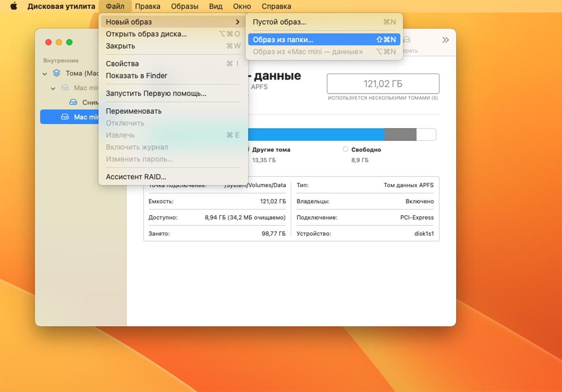The image size is (562, 392).
Task: Select Запустить Первую помощь… menu entry
Action: [x=156, y=93]
